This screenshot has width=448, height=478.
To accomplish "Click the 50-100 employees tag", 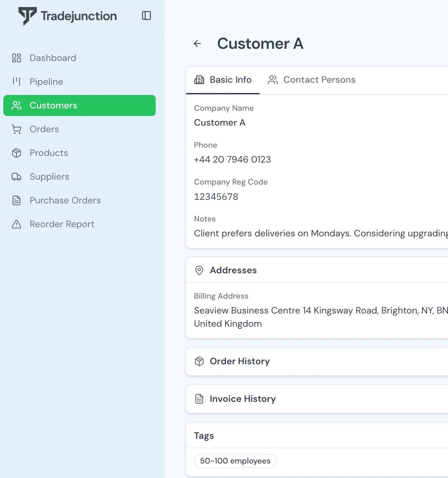I will [235, 461].
